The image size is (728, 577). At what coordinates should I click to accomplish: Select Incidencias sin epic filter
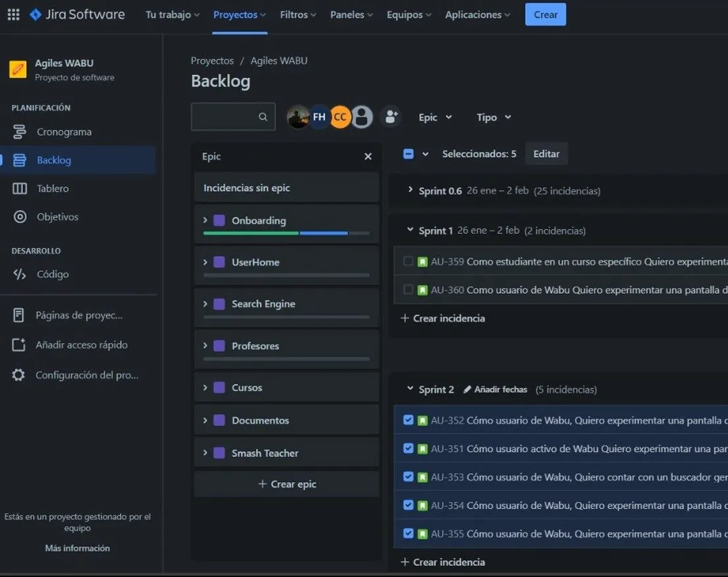click(286, 188)
